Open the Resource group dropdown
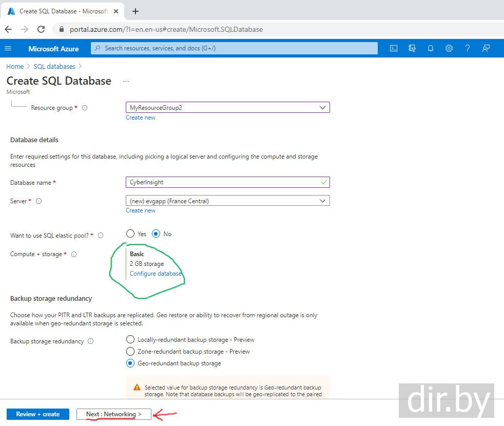 pyautogui.click(x=227, y=107)
